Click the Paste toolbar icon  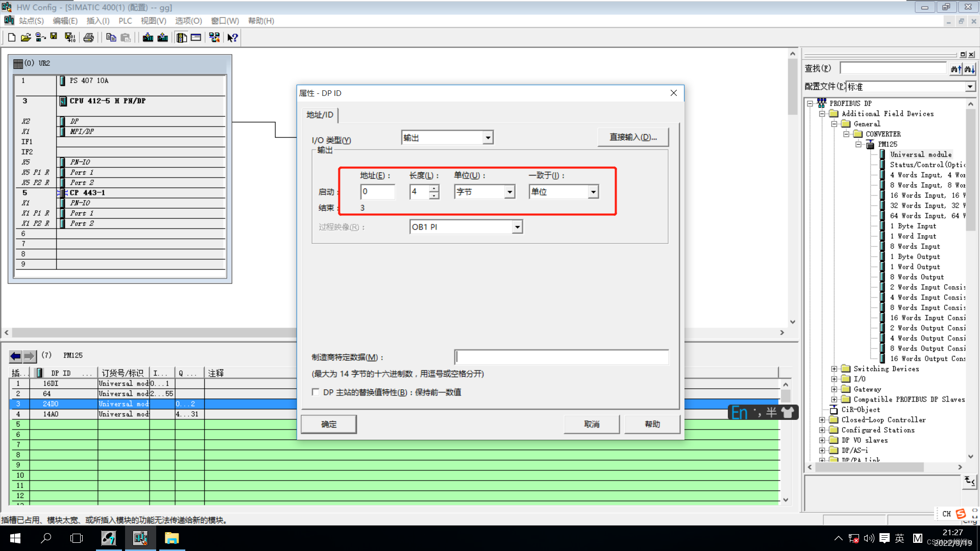click(126, 37)
